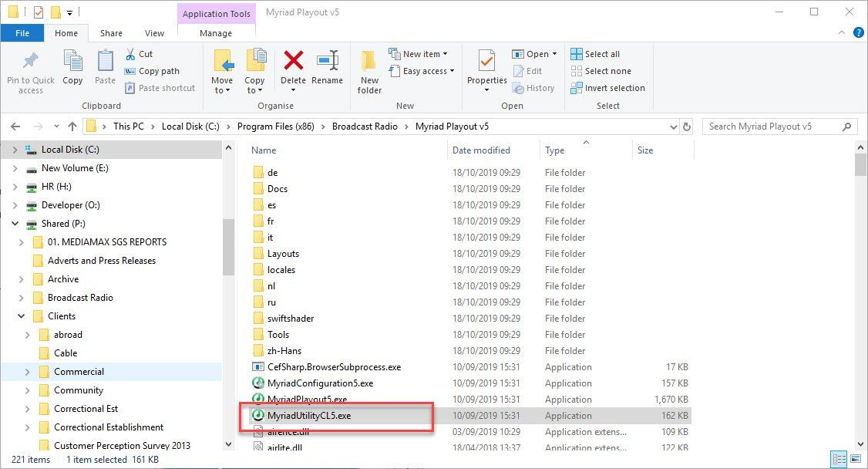The width and height of the screenshot is (868, 469).
Task: Go back with the Back arrow
Action: pos(15,127)
